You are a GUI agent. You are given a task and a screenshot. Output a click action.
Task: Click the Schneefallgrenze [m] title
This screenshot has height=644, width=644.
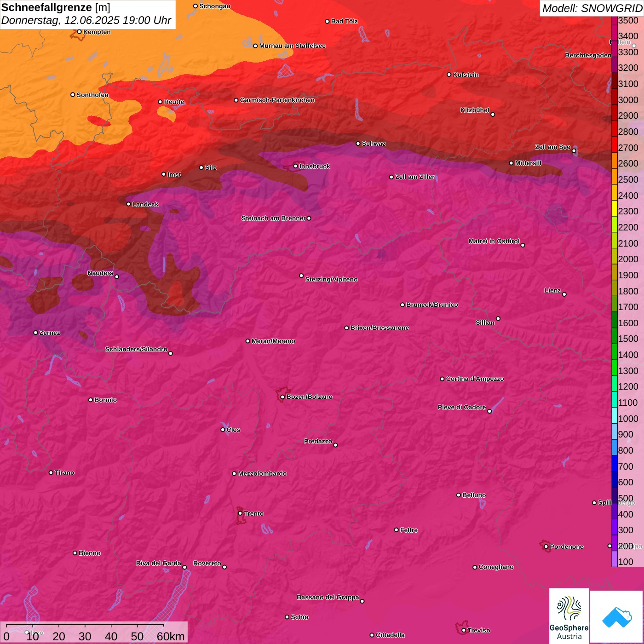point(56,7)
